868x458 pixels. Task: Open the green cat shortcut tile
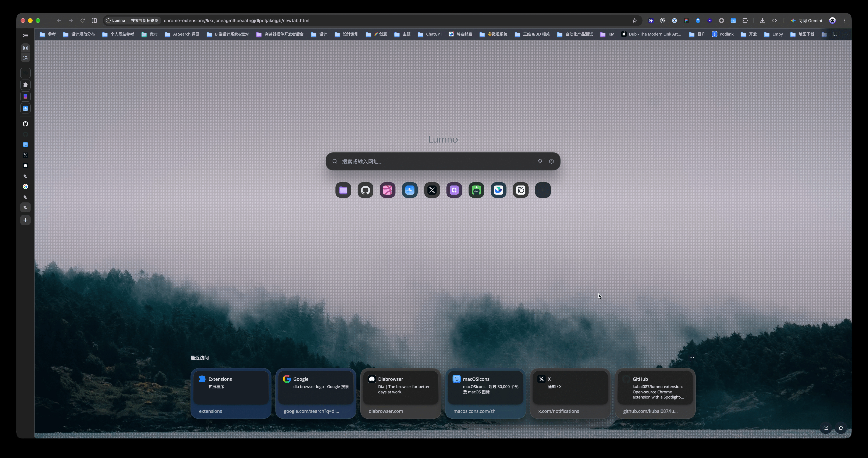pyautogui.click(x=476, y=190)
